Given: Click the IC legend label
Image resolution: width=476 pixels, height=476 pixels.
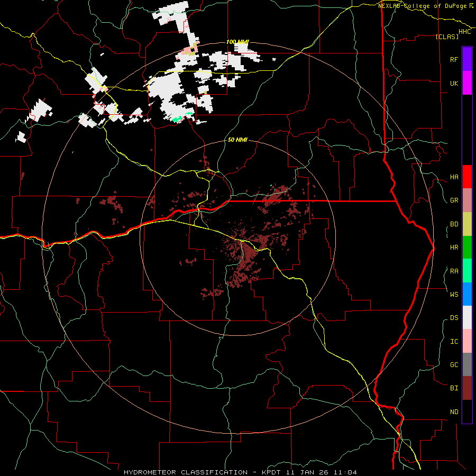Looking at the screenshot, I should (454, 341).
